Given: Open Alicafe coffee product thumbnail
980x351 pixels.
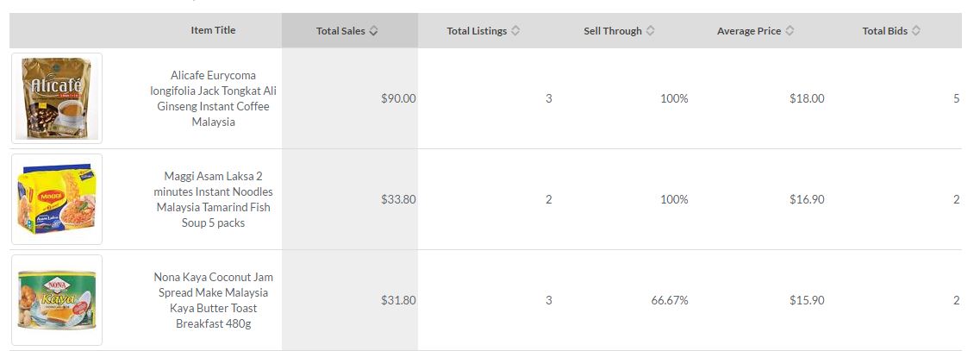Looking at the screenshot, I should 57,98.
